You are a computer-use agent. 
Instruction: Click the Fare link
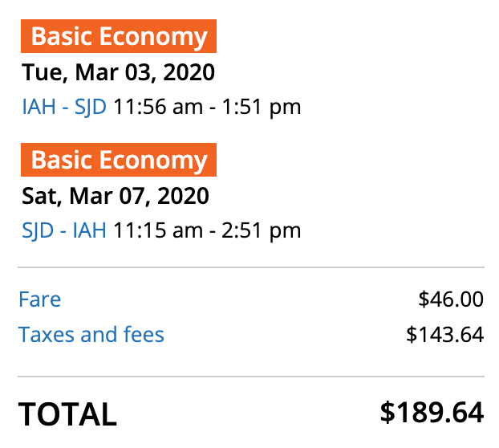pos(39,300)
